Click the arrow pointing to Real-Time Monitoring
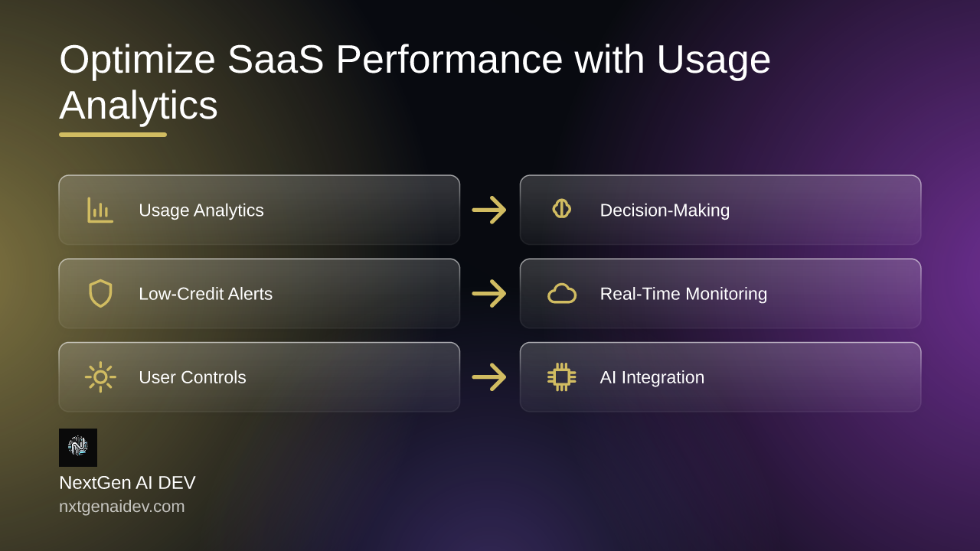The width and height of the screenshot is (980, 551). [x=489, y=293]
